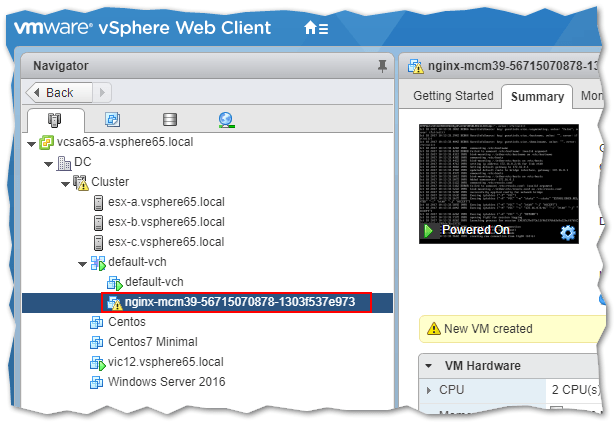Viewport: 616px width, 425px height.
Task: Pin the Navigator panel
Action: point(382,66)
